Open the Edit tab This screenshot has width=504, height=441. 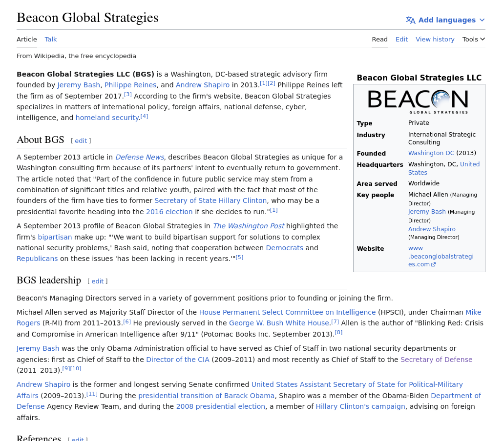401,39
